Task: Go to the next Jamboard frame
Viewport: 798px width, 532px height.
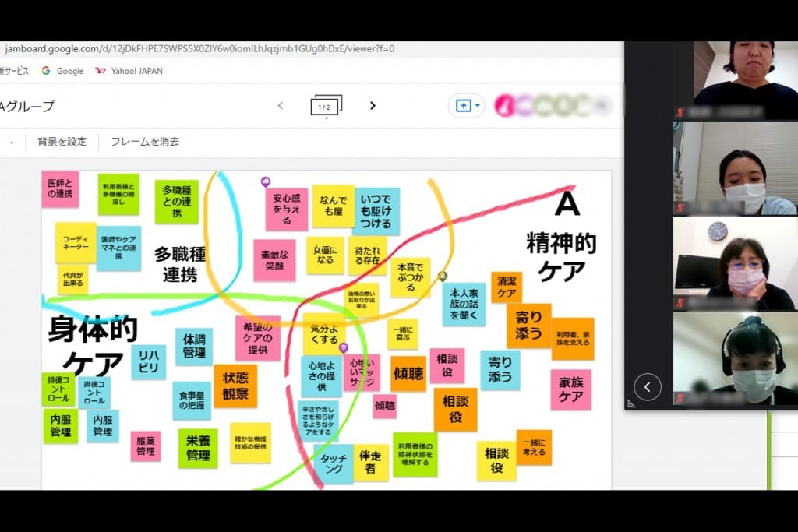Action: click(x=373, y=105)
